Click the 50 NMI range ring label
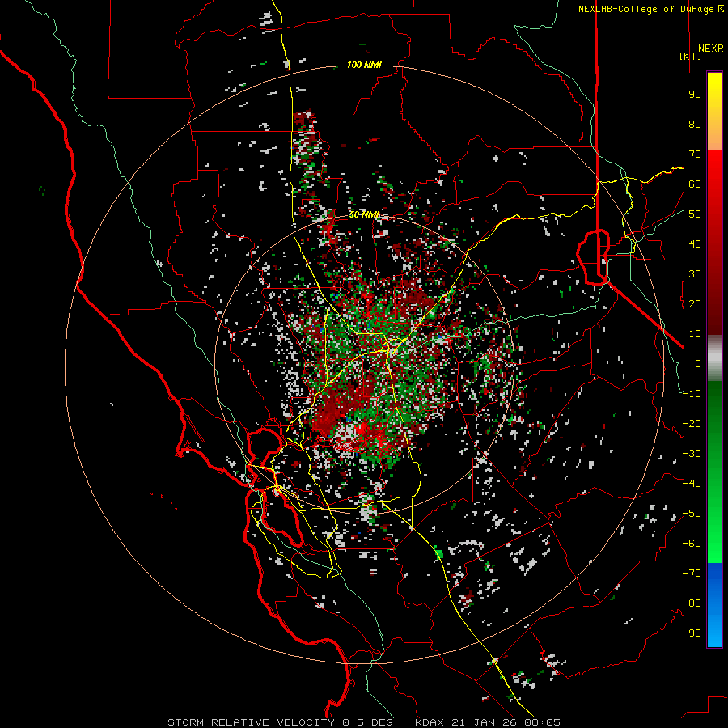Viewport: 728px width, 728px height. pos(364,214)
